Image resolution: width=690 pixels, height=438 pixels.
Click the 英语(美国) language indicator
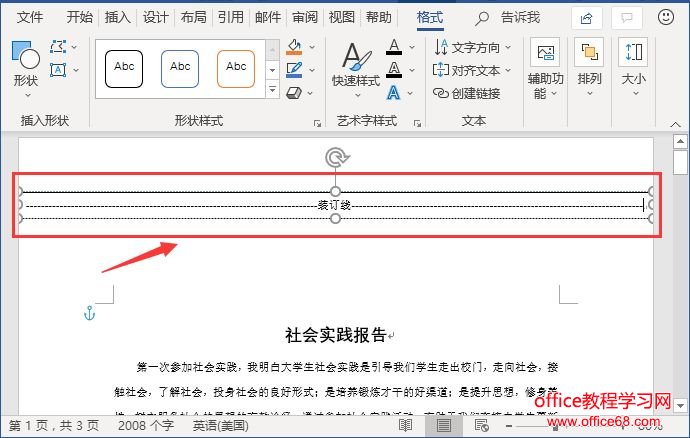pyautogui.click(x=220, y=426)
